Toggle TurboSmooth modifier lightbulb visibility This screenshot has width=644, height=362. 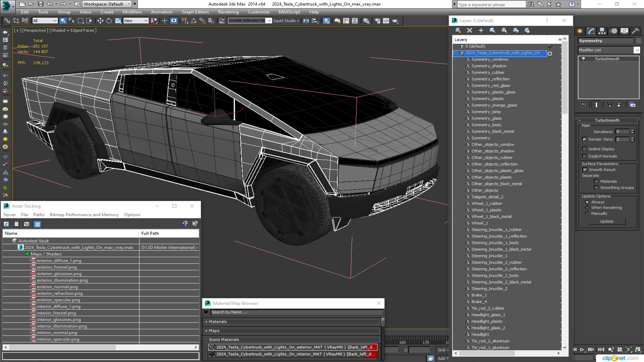(584, 59)
